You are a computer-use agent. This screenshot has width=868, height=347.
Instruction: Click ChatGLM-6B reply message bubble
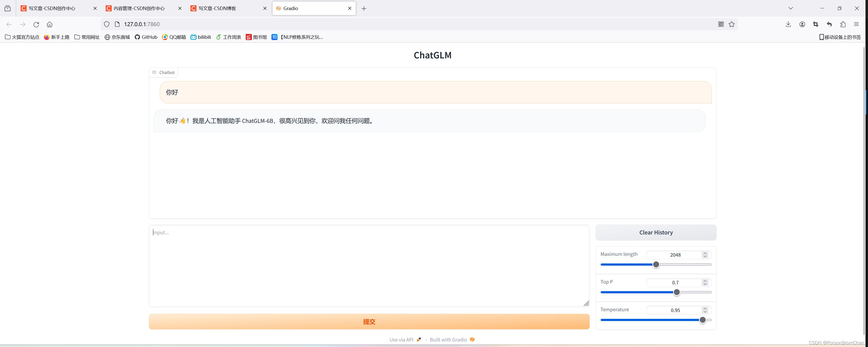coord(430,121)
